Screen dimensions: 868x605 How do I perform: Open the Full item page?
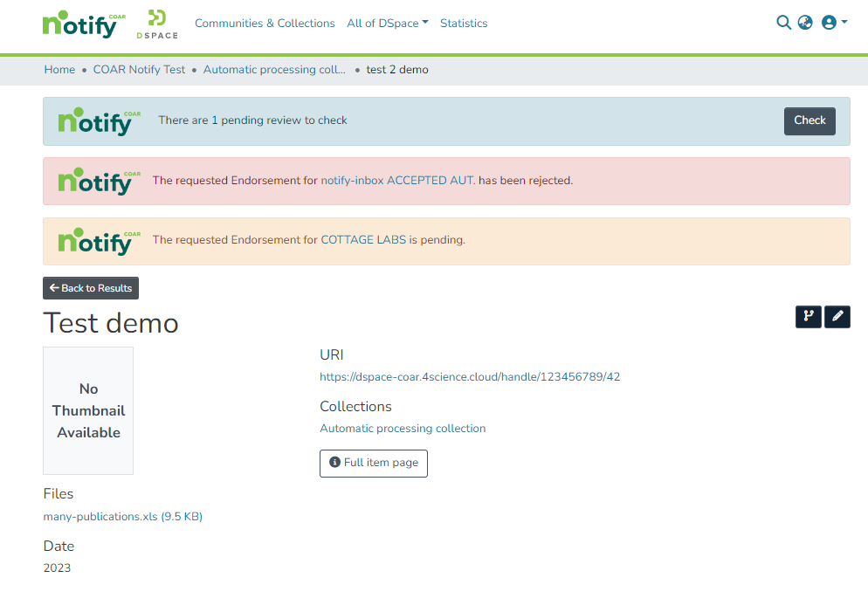click(x=374, y=463)
